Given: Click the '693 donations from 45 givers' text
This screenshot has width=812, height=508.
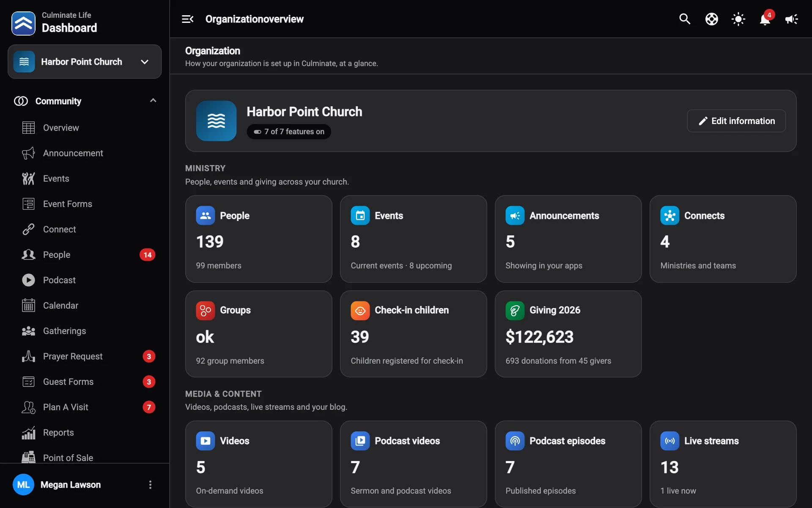Looking at the screenshot, I should (558, 361).
